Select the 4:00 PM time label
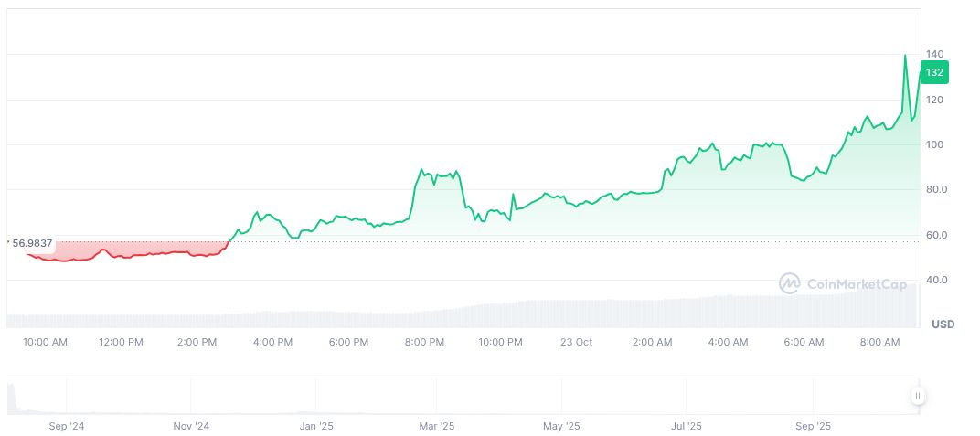The image size is (980, 436). click(272, 342)
